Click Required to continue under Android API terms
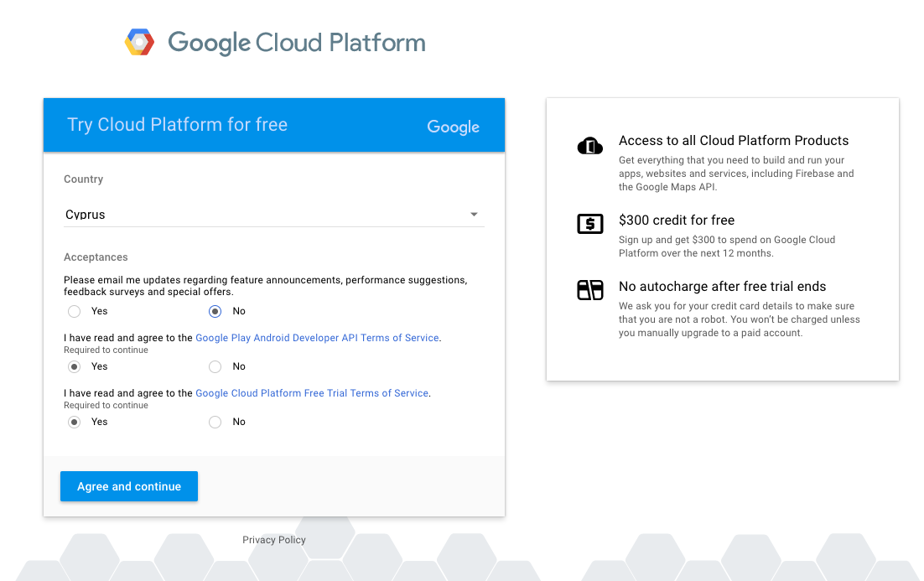924x581 pixels. click(x=106, y=350)
